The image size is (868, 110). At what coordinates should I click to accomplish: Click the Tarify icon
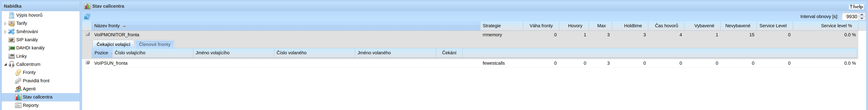(12, 23)
